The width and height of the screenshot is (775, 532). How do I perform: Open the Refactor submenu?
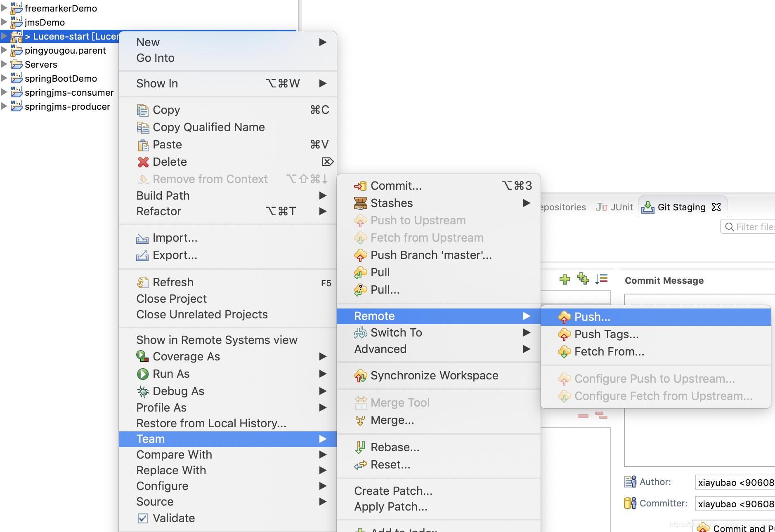(228, 212)
